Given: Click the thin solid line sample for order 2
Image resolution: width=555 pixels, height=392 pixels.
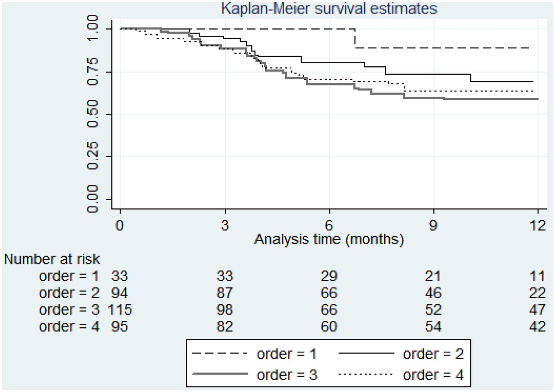Looking at the screenshot, I should 366,353.
